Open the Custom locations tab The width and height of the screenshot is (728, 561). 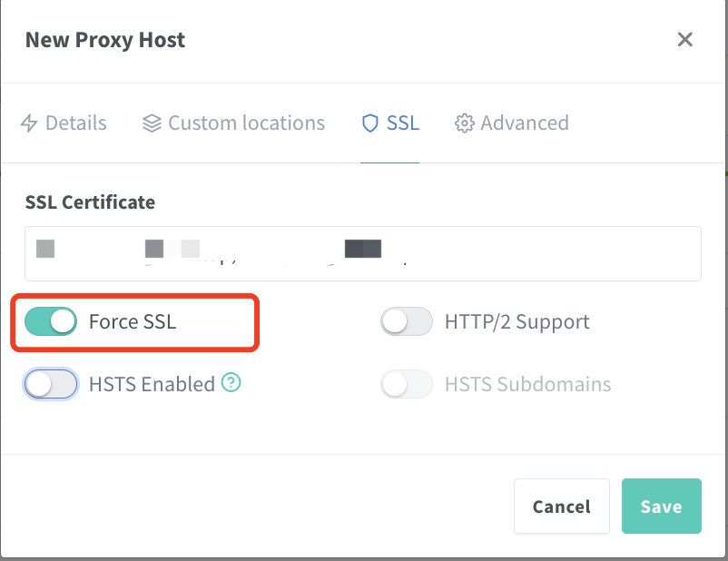pyautogui.click(x=232, y=123)
